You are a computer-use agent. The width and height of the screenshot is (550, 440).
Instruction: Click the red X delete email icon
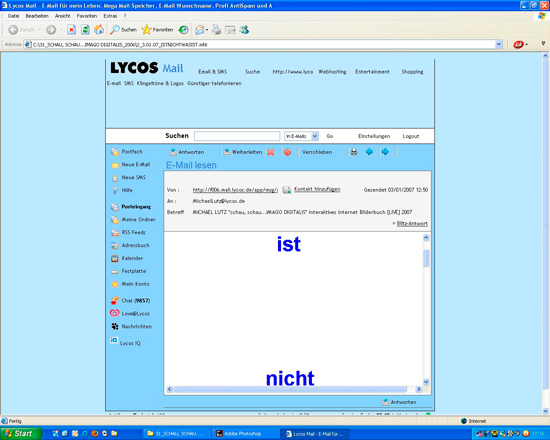pos(270,152)
